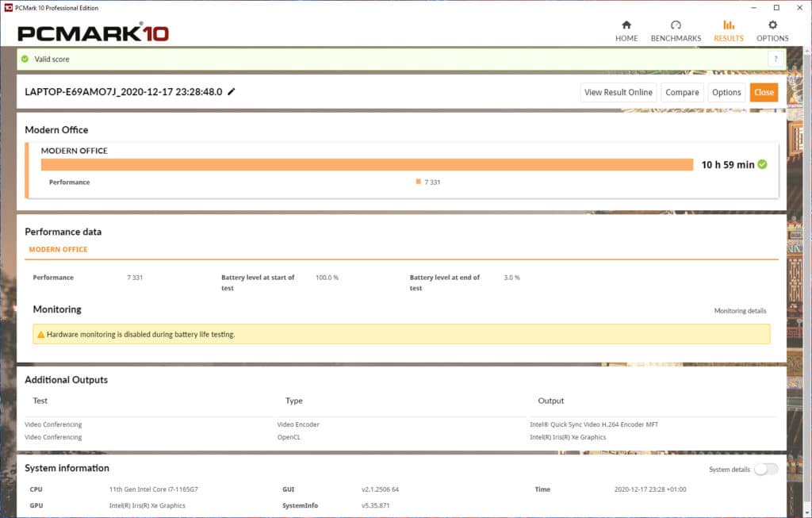Screen dimensions: 812x518
Task: Click the orange Modern Office battery bar
Action: pos(366,165)
